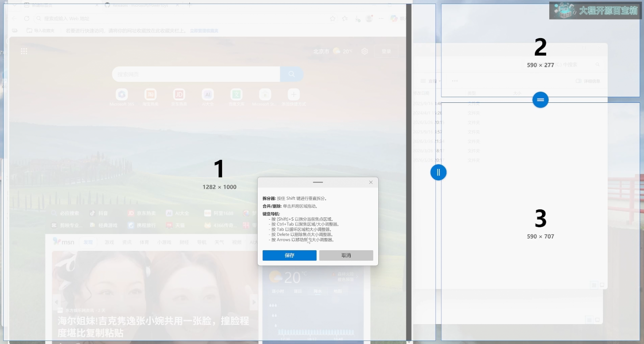Click the vertical splitter handle beside zone 1

[x=438, y=172]
